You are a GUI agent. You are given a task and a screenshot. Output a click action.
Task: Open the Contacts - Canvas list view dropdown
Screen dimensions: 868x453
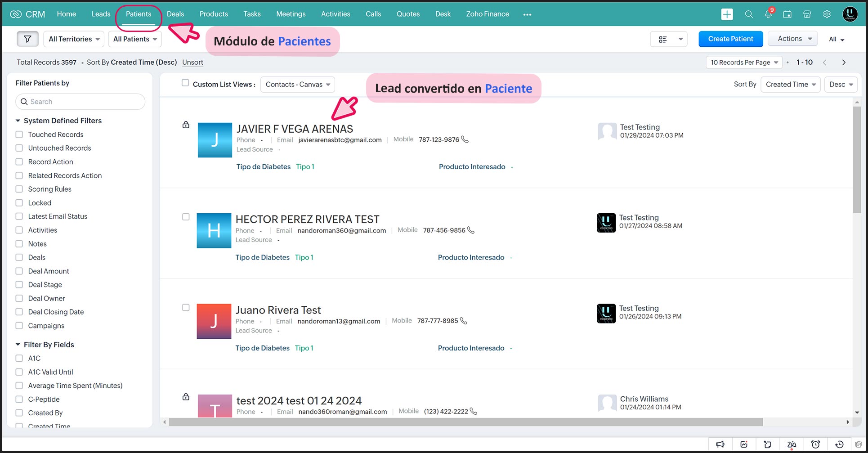click(298, 85)
